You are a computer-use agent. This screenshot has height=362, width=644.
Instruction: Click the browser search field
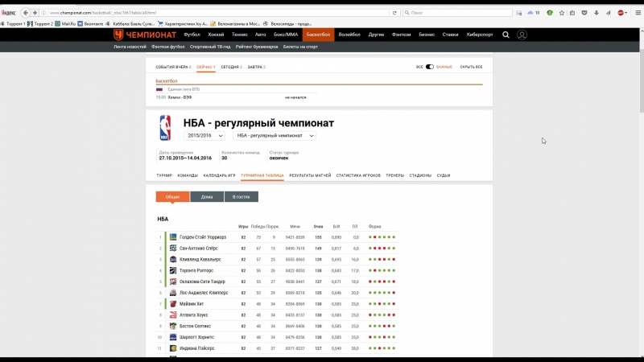[457, 13]
